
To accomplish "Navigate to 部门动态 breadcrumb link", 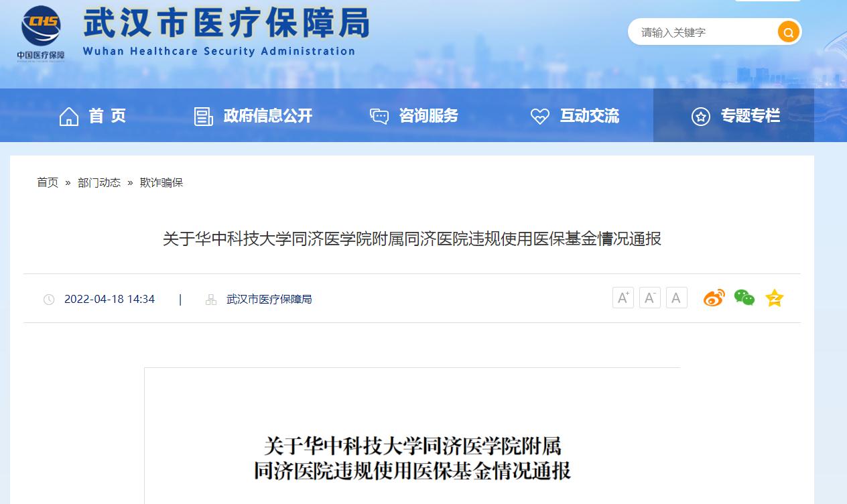I will coord(99,182).
